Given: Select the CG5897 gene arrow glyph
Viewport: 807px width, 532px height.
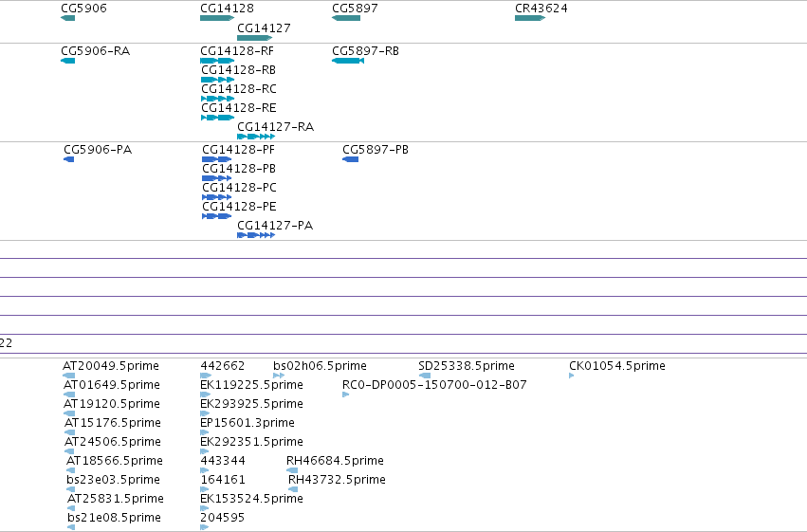Looking at the screenshot, I should coord(346,18).
